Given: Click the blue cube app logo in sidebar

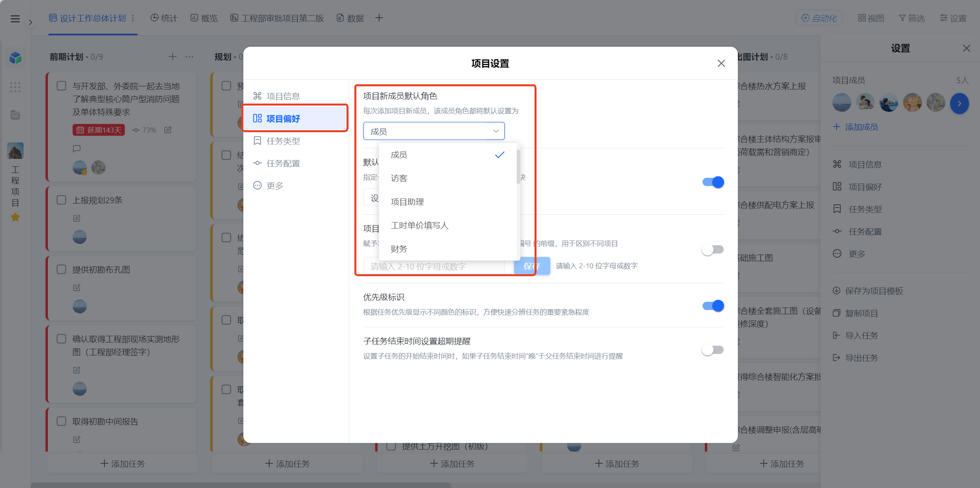Looking at the screenshot, I should (x=15, y=58).
